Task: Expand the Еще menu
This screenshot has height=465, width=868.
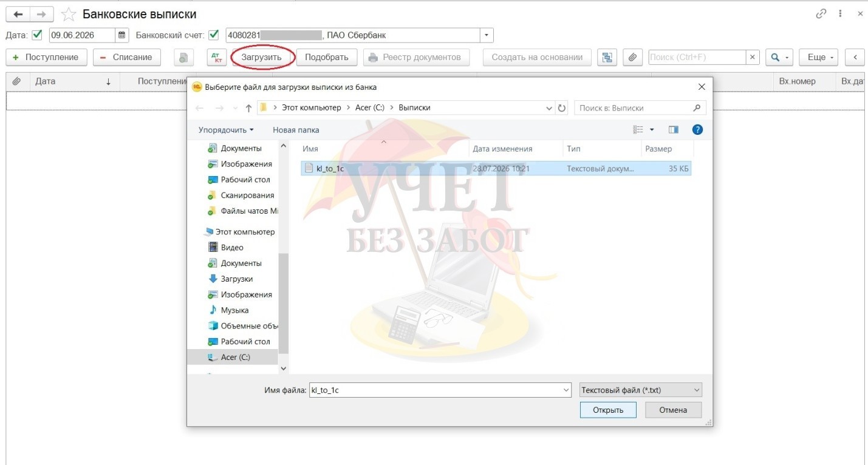Action: [x=818, y=57]
